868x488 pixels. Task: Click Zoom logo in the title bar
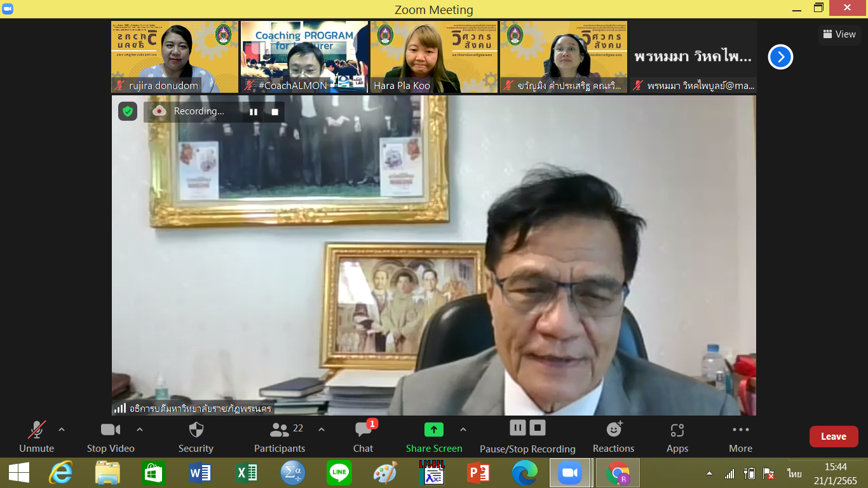[8, 9]
